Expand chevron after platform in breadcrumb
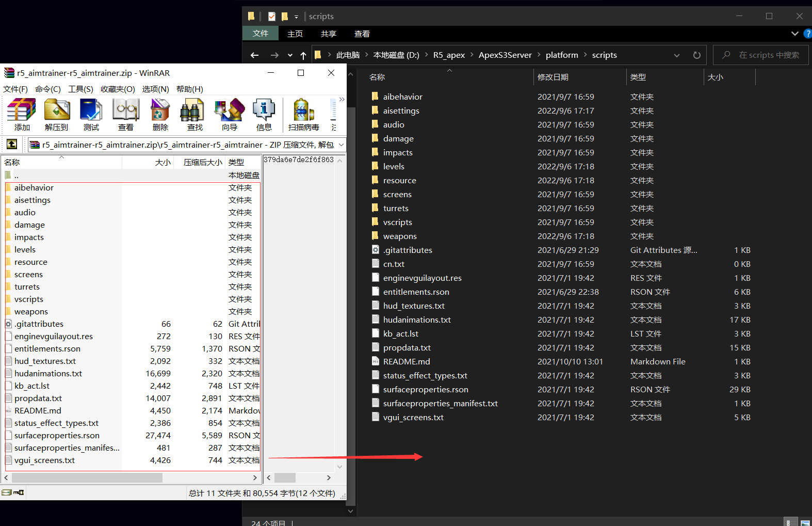 pos(586,55)
